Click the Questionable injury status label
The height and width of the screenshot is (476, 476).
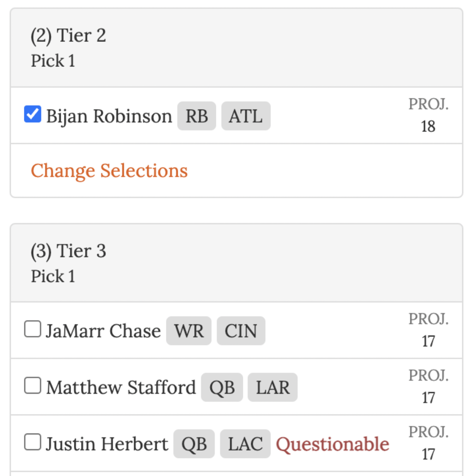[x=333, y=444]
